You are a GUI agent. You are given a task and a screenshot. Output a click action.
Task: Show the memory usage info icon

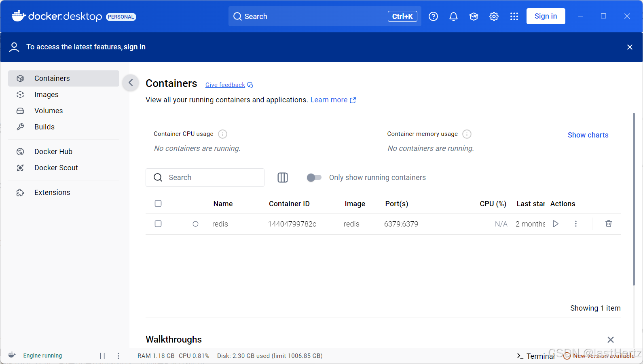click(x=467, y=134)
